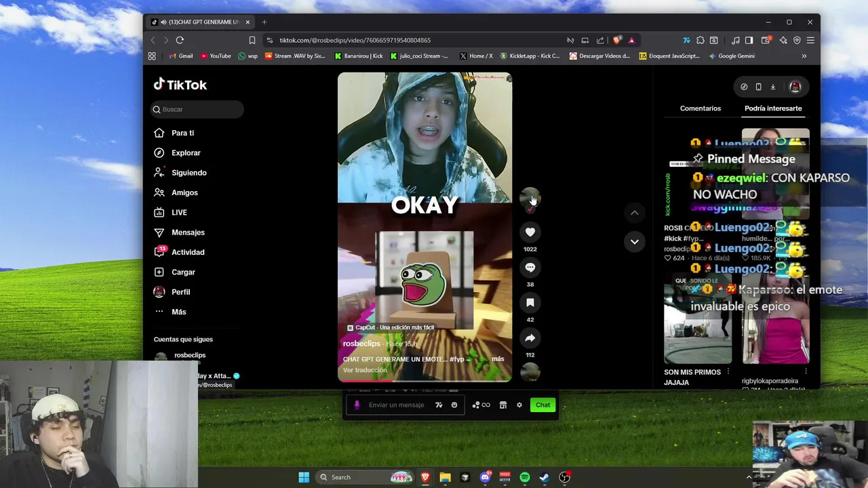This screenshot has width=868, height=488.
Task: Reload the page in Brave
Action: click(x=180, y=40)
